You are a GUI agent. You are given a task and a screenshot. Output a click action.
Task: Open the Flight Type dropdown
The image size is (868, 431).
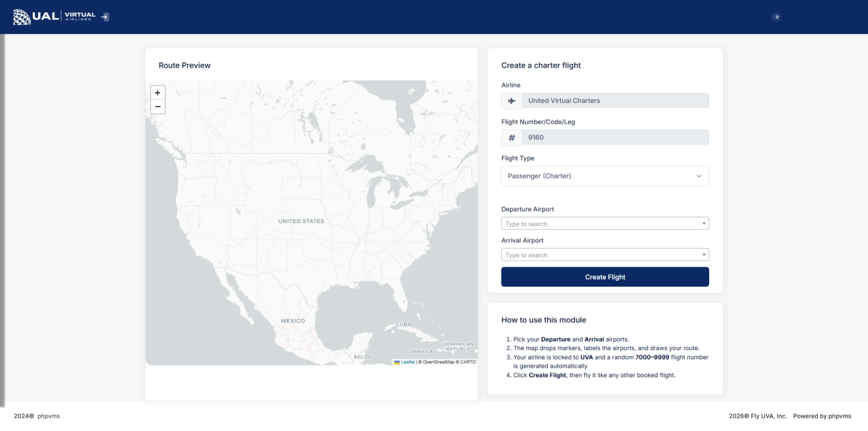[x=604, y=176]
